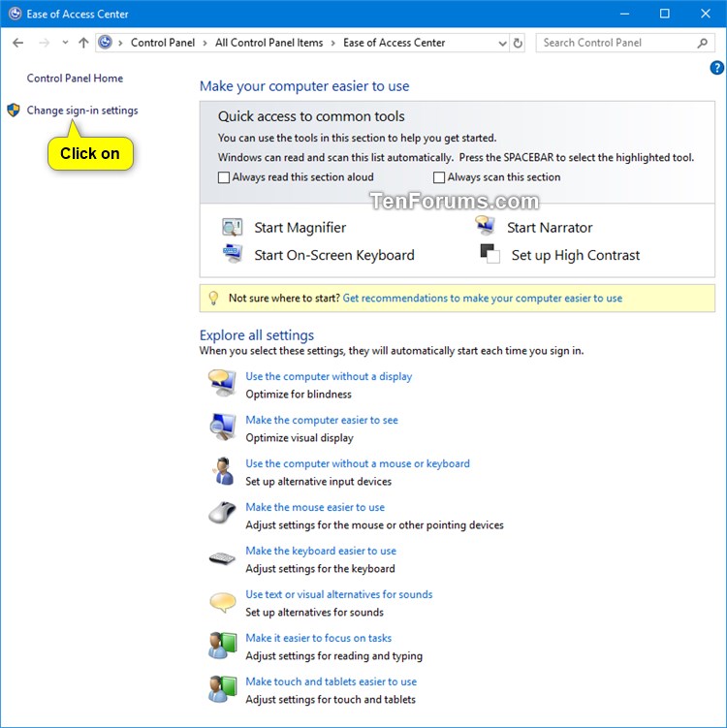Open 'Make it easier to focus on tasks'
The height and width of the screenshot is (728, 727).
click(x=319, y=638)
